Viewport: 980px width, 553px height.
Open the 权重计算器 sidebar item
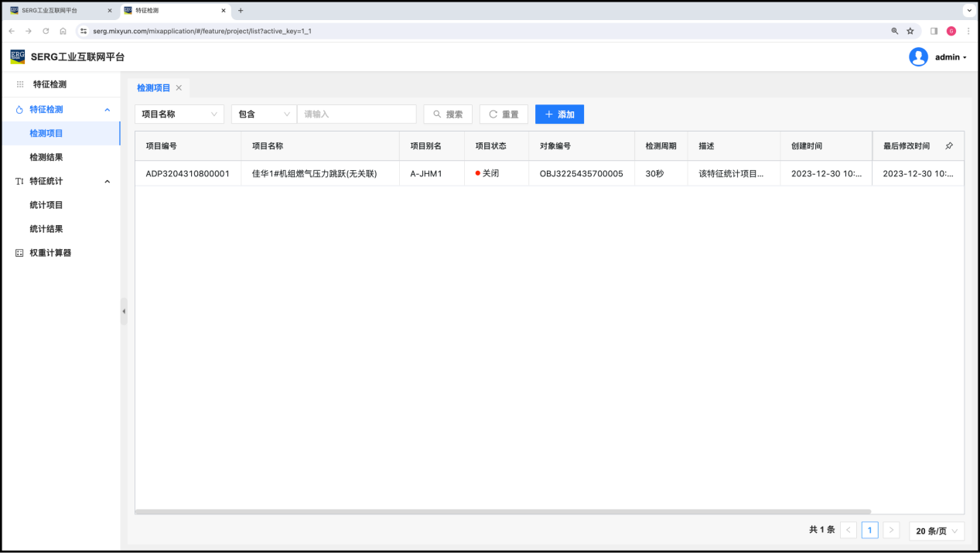(x=50, y=253)
